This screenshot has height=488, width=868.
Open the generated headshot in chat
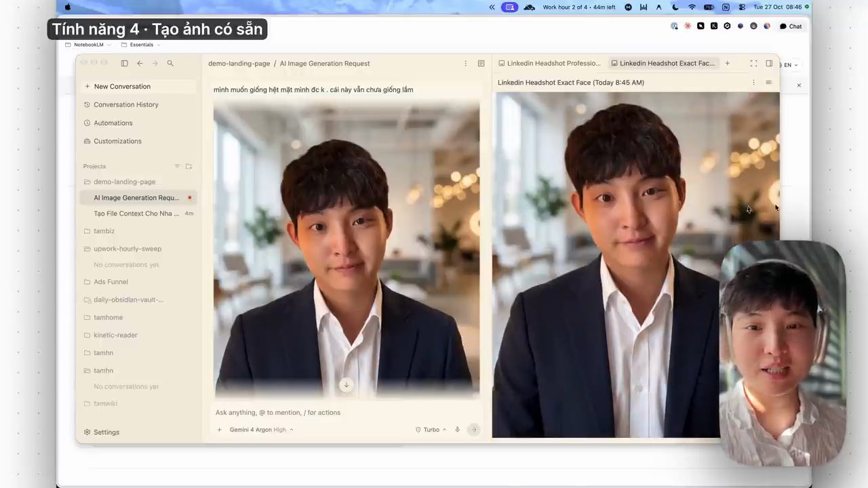point(347,249)
